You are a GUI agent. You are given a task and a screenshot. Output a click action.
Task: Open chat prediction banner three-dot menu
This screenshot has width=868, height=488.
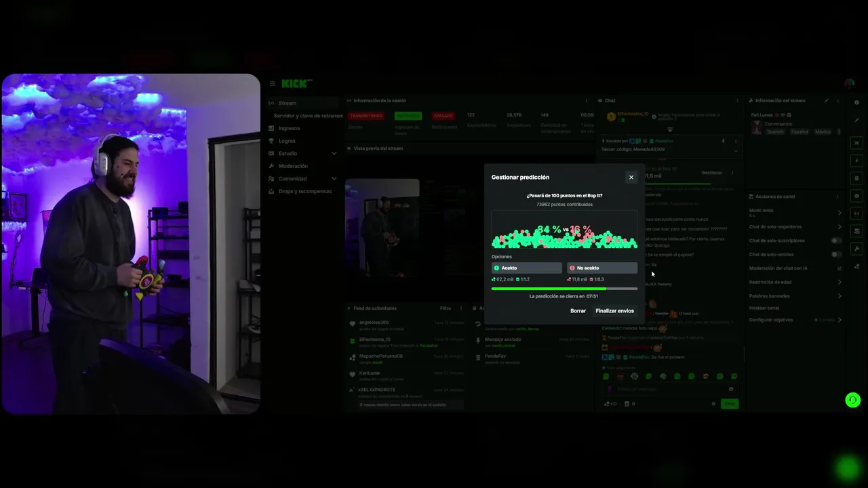click(732, 173)
